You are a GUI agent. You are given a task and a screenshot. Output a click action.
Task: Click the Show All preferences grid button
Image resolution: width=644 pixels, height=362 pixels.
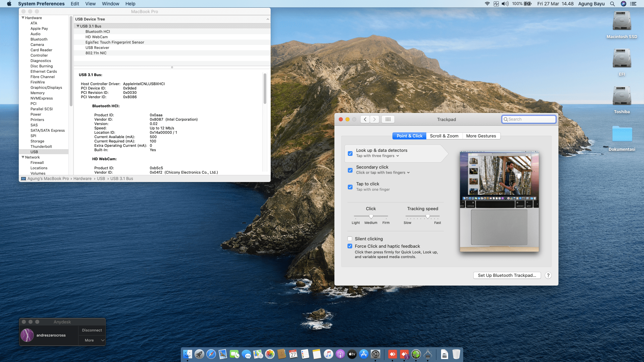(x=388, y=119)
